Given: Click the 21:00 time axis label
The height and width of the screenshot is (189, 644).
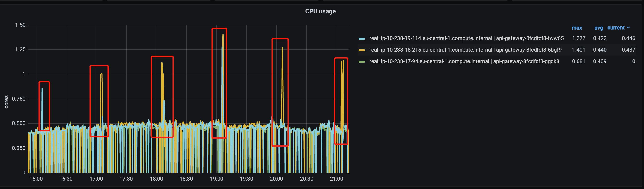Looking at the screenshot, I should [x=337, y=179].
